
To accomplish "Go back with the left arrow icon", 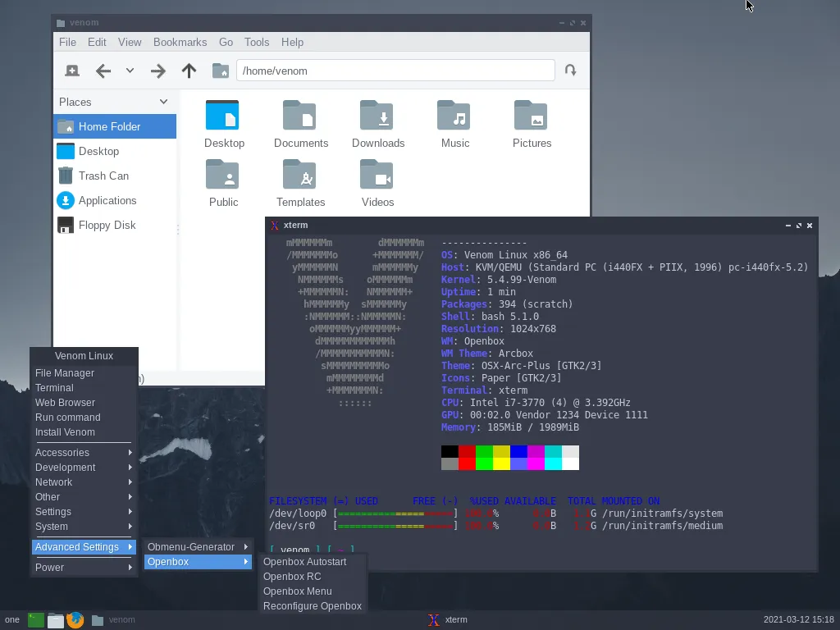I will point(103,71).
